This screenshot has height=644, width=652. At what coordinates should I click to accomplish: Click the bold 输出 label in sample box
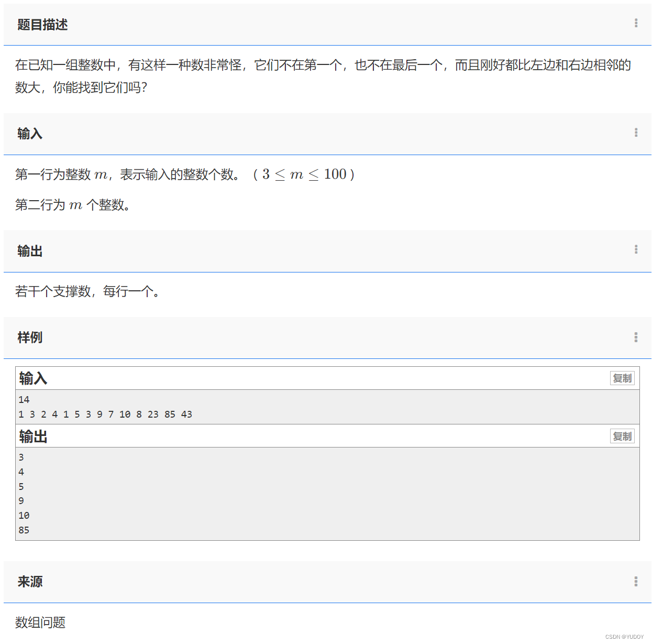[x=33, y=436]
